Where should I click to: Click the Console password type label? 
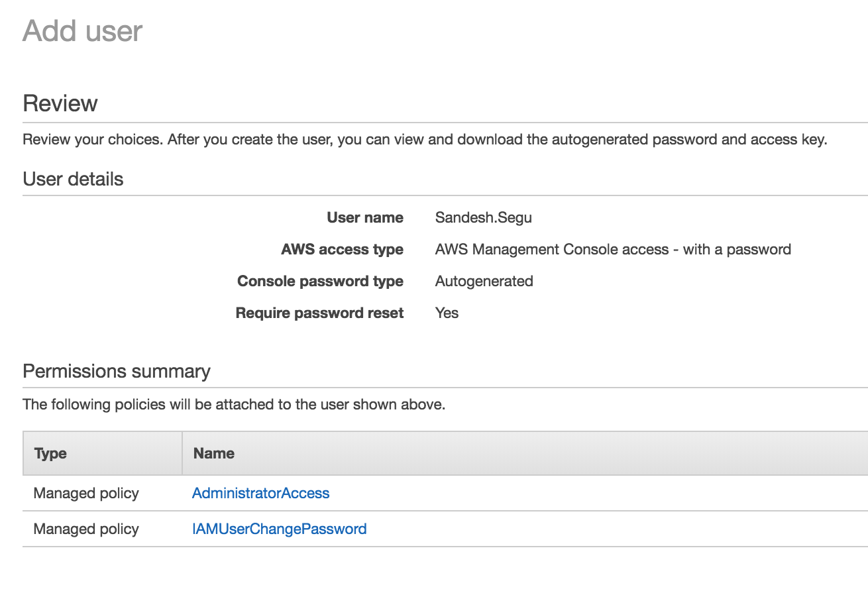coord(320,281)
